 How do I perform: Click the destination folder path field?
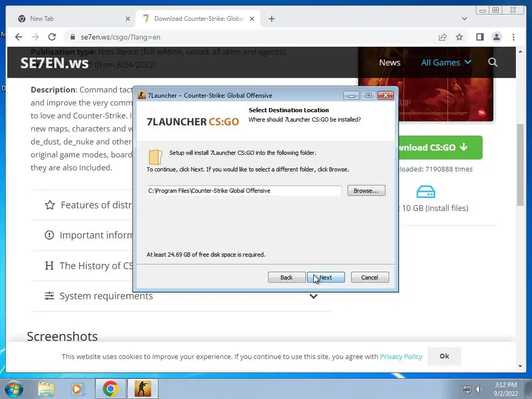pyautogui.click(x=244, y=191)
